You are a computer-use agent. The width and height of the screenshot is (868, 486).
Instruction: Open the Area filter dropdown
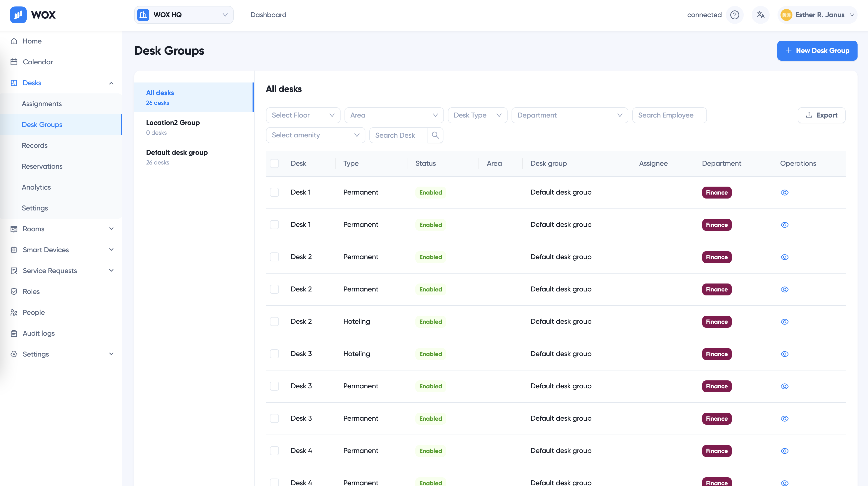(x=394, y=115)
